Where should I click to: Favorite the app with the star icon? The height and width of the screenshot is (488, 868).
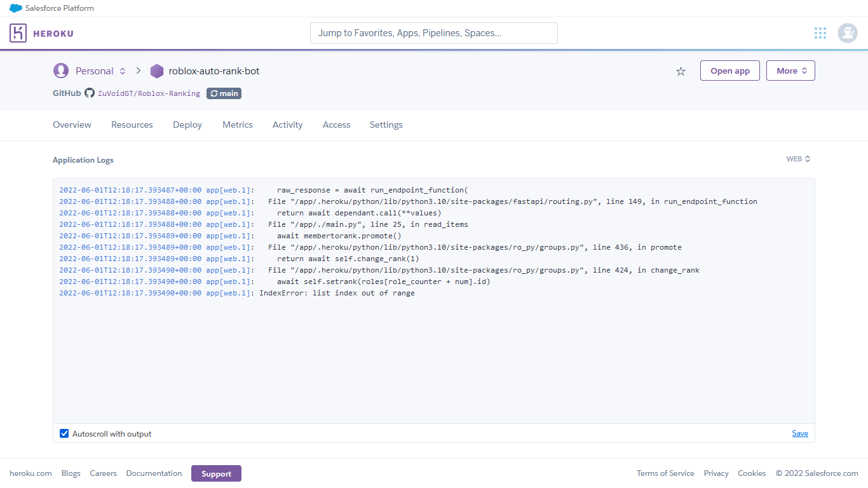click(681, 71)
